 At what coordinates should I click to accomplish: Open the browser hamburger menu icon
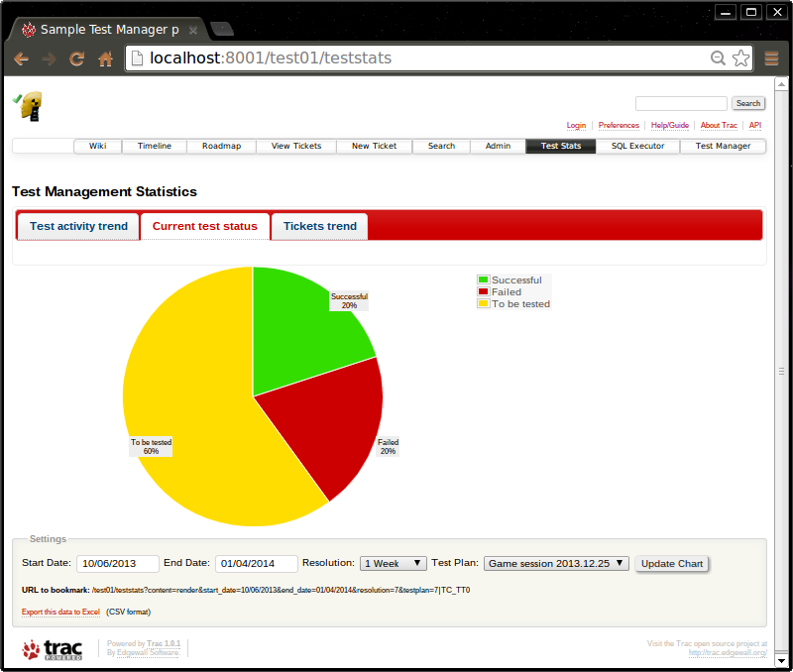pos(771,58)
